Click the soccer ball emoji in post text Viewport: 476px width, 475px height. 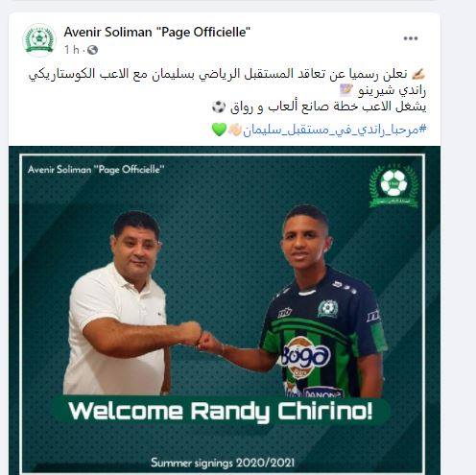(219, 107)
